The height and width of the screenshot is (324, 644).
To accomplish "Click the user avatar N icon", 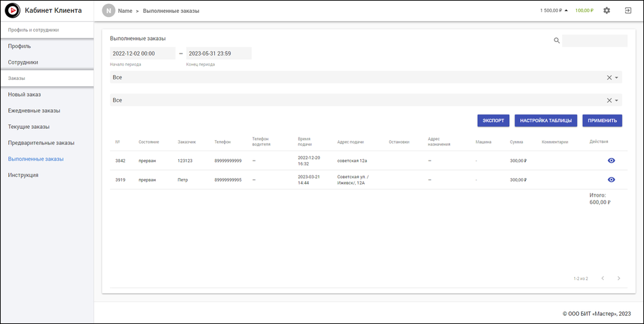I will click(x=108, y=11).
